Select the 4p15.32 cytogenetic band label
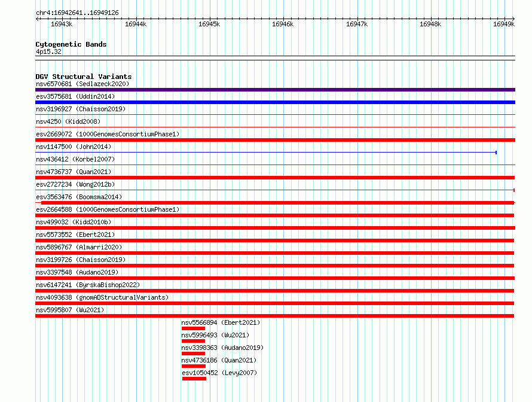 tap(48, 51)
